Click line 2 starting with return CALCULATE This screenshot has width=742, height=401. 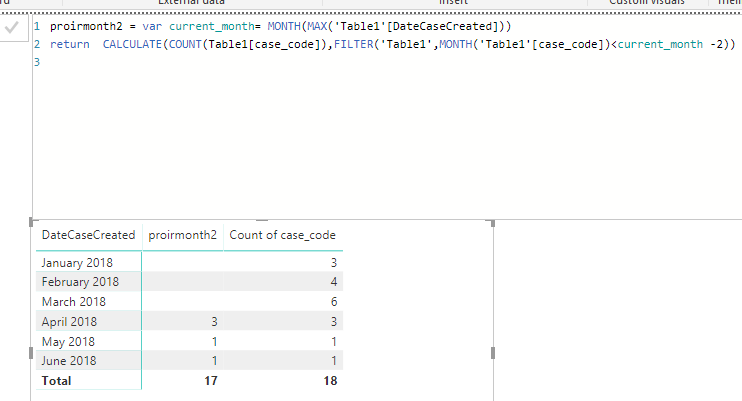(x=393, y=45)
